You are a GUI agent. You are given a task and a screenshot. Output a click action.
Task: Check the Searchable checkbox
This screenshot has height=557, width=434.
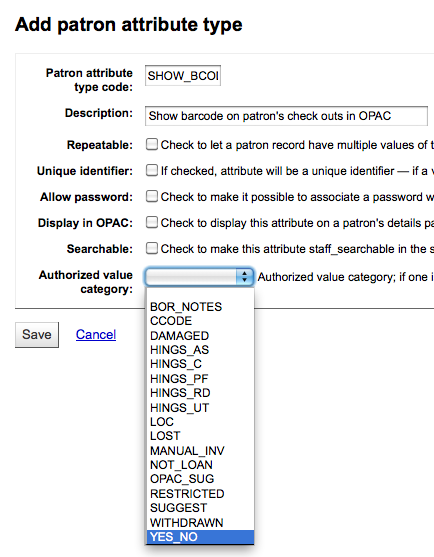152,248
